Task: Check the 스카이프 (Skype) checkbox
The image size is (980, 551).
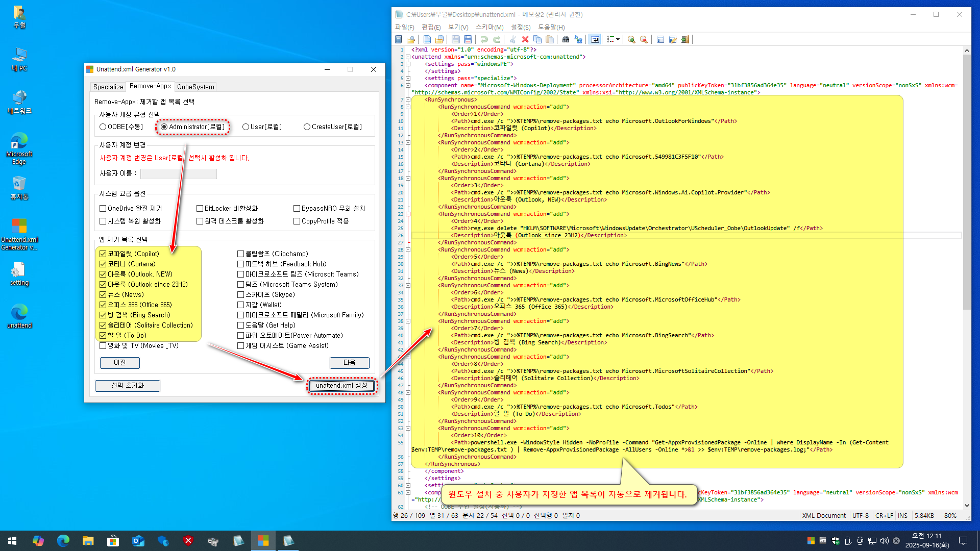Action: pos(240,295)
